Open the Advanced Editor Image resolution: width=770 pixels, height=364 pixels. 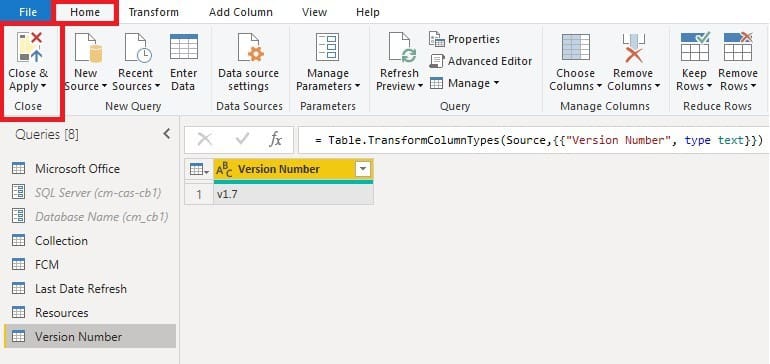click(x=481, y=61)
